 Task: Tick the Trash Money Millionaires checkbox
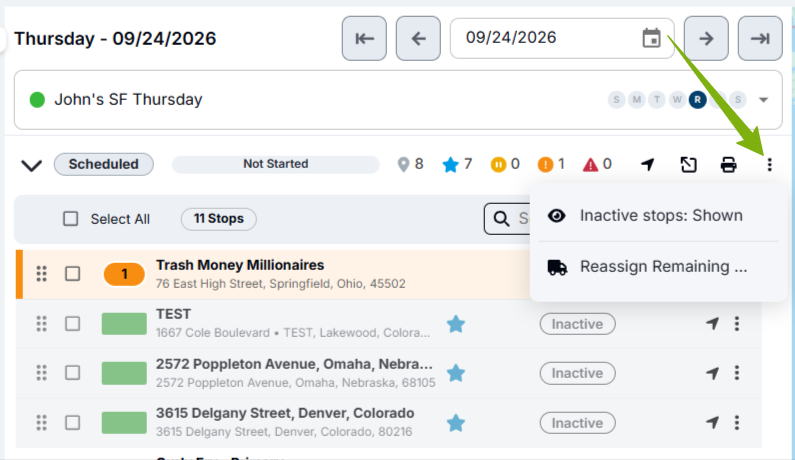[x=73, y=274]
